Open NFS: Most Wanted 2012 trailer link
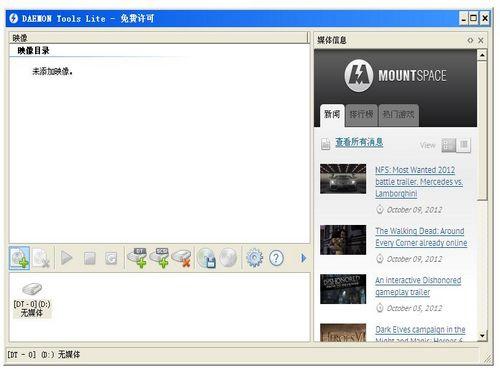 (x=419, y=182)
